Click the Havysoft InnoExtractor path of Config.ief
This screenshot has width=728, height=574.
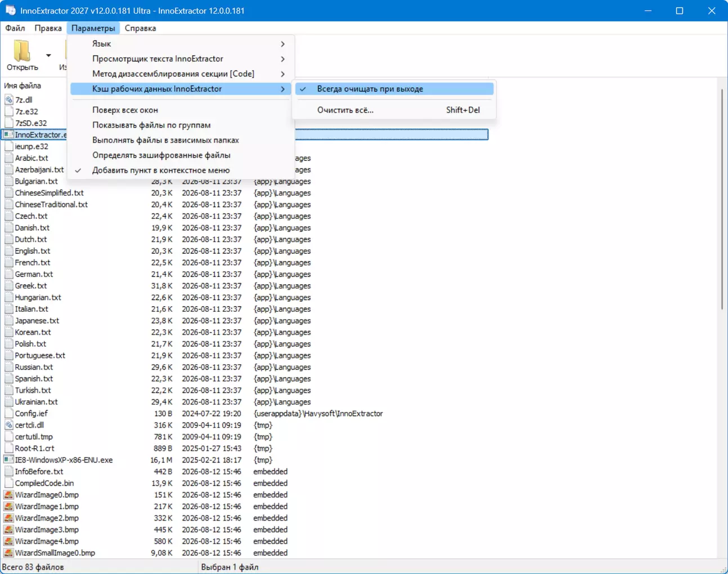pyautogui.click(x=318, y=414)
